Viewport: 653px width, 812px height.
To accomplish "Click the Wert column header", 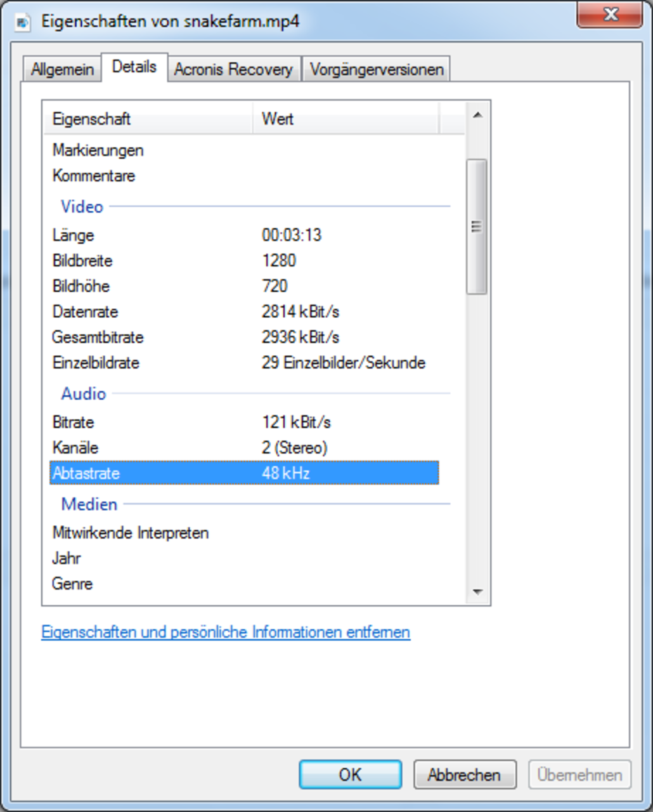I will (x=346, y=119).
